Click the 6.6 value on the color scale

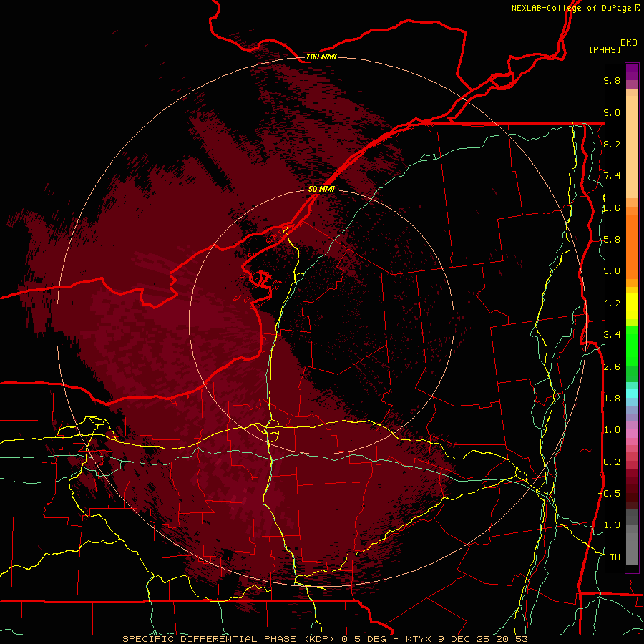(x=612, y=208)
